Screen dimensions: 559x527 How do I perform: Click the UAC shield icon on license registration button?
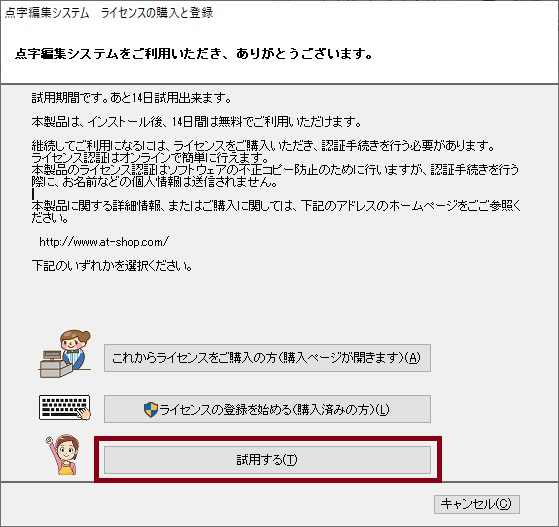(x=151, y=410)
